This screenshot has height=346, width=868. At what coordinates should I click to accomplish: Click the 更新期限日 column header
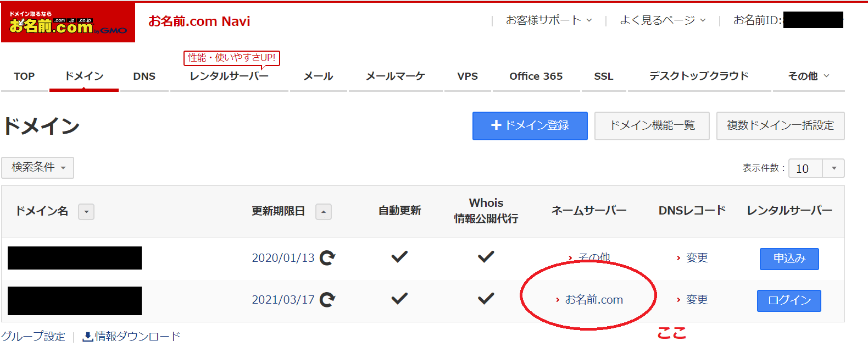[x=279, y=211]
